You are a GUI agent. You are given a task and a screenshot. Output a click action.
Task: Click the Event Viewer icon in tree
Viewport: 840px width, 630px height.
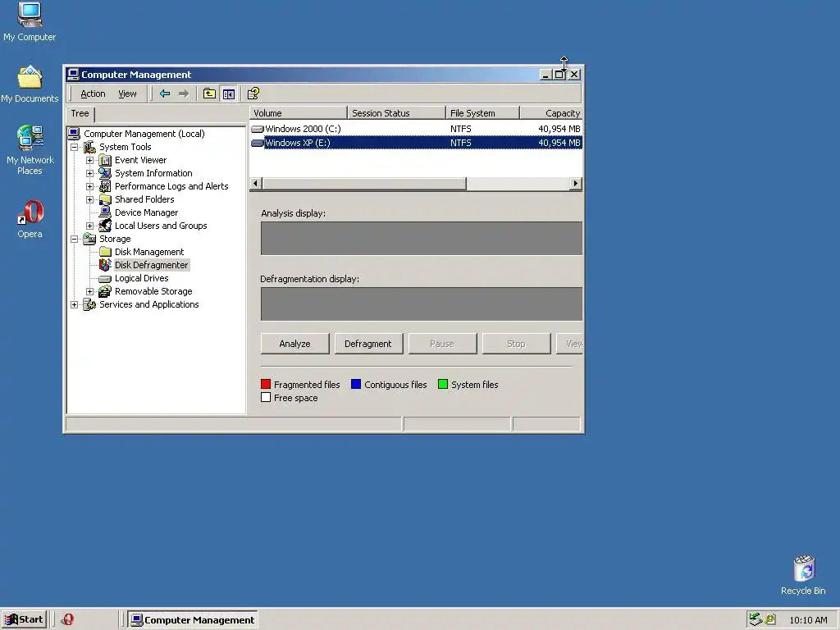pyautogui.click(x=106, y=160)
